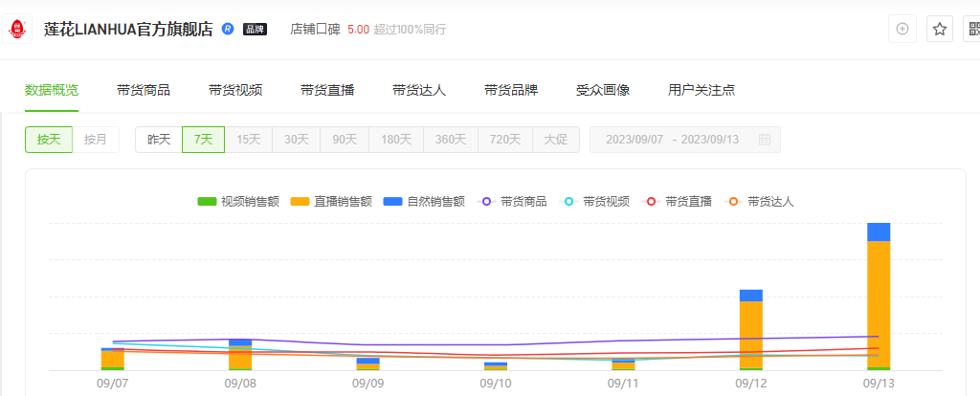The width and height of the screenshot is (980, 396).
Task: Switch to 按天 daily view
Action: tap(49, 140)
